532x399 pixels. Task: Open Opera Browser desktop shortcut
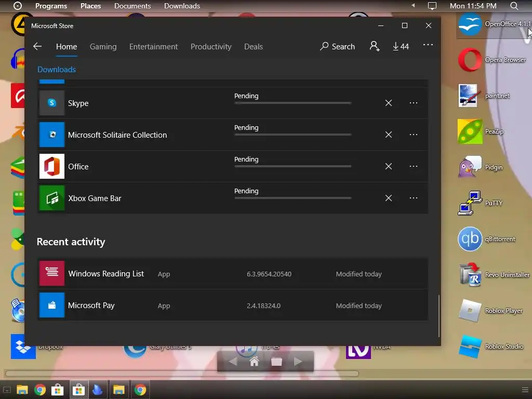pyautogui.click(x=492, y=60)
